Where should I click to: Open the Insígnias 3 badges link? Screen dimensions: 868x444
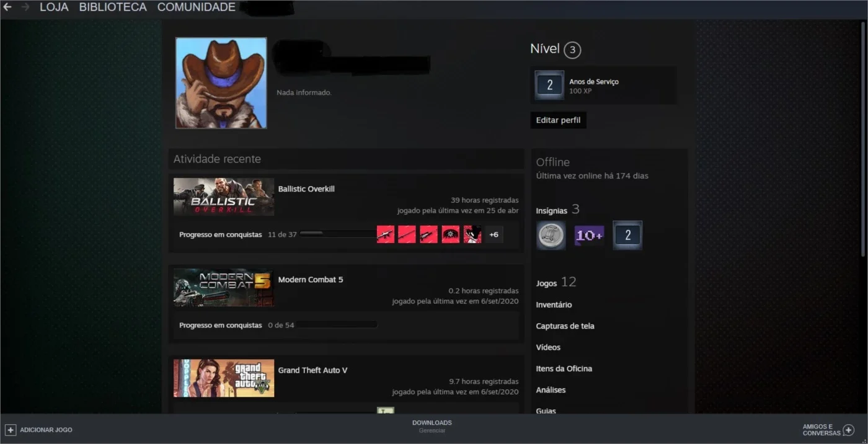[558, 210]
